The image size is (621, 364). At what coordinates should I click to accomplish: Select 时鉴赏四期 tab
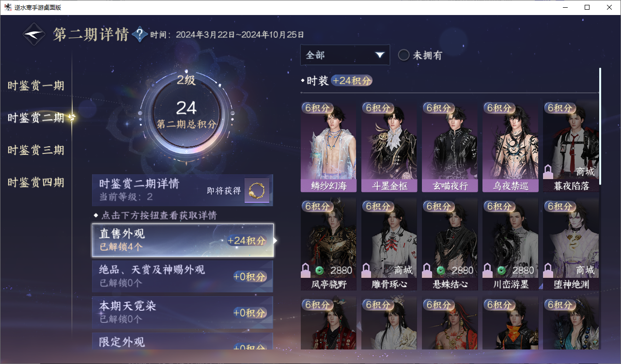pyautogui.click(x=36, y=182)
